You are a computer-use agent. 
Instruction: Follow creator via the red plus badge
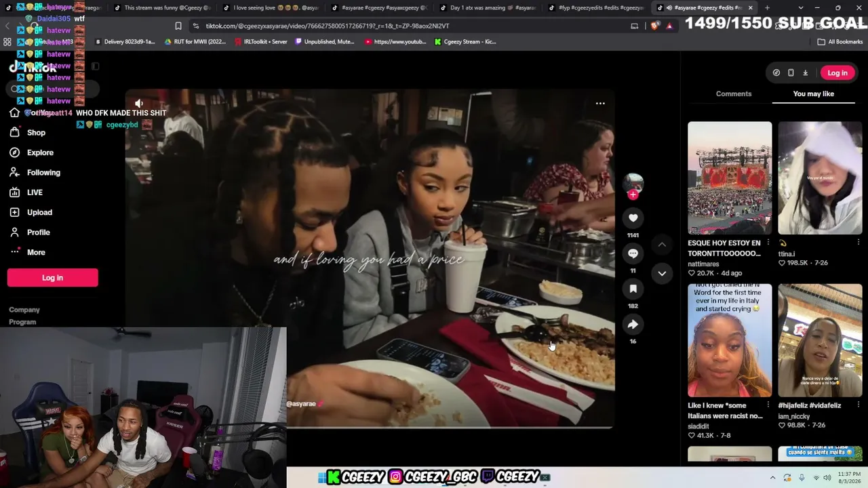[x=633, y=195]
